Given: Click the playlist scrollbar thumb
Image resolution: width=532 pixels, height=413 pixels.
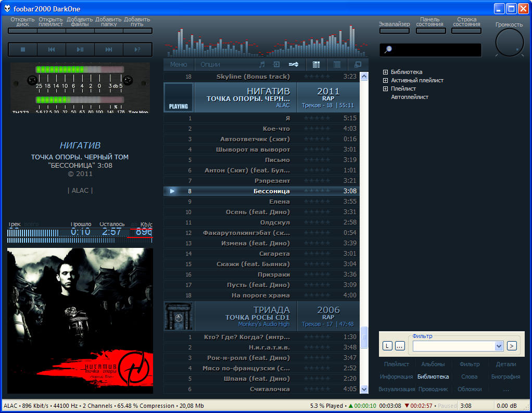Looking at the screenshot, I should tap(364, 337).
